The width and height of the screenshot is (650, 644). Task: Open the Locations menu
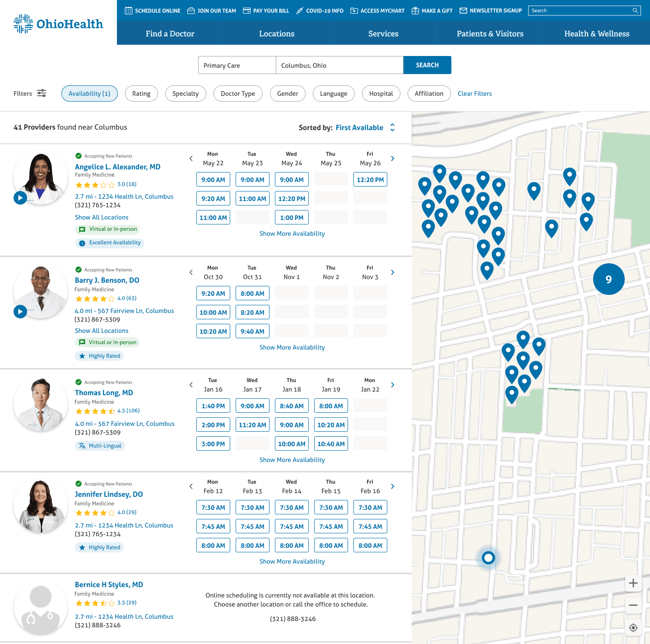(277, 33)
